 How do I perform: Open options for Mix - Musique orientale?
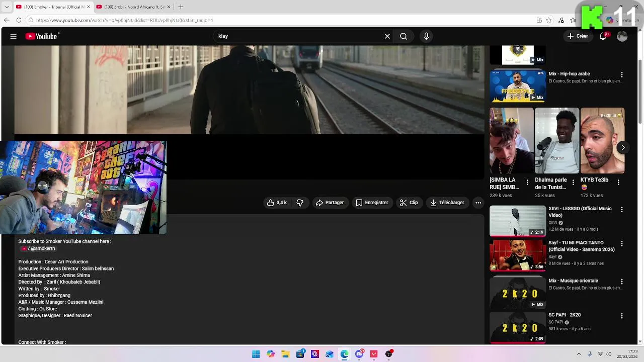(622, 282)
